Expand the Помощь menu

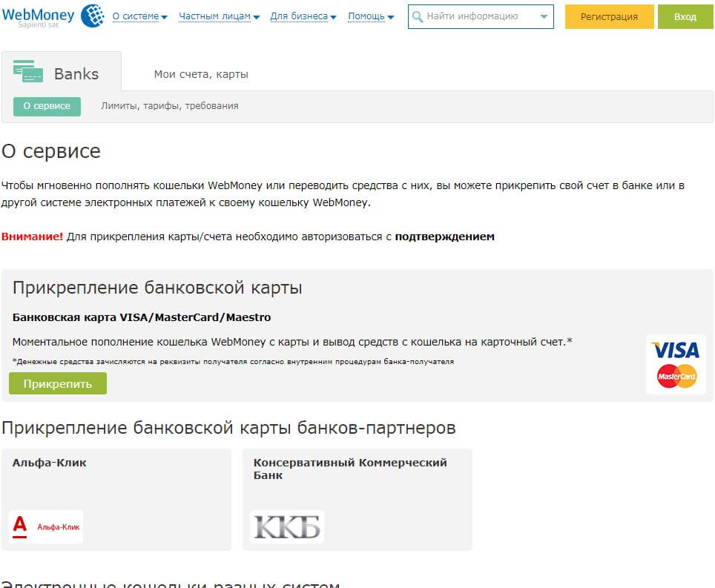[371, 16]
